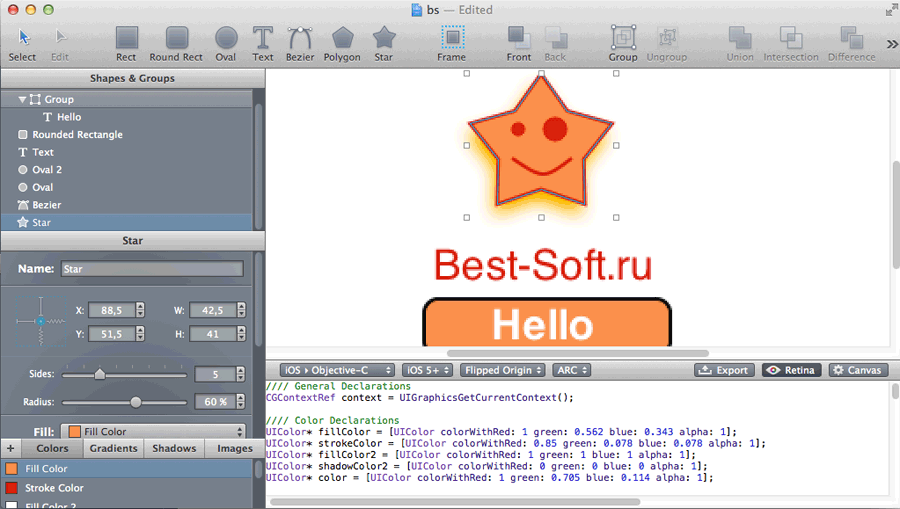Image resolution: width=900 pixels, height=509 pixels.
Task: Toggle the Retina preview button
Action: [791, 370]
